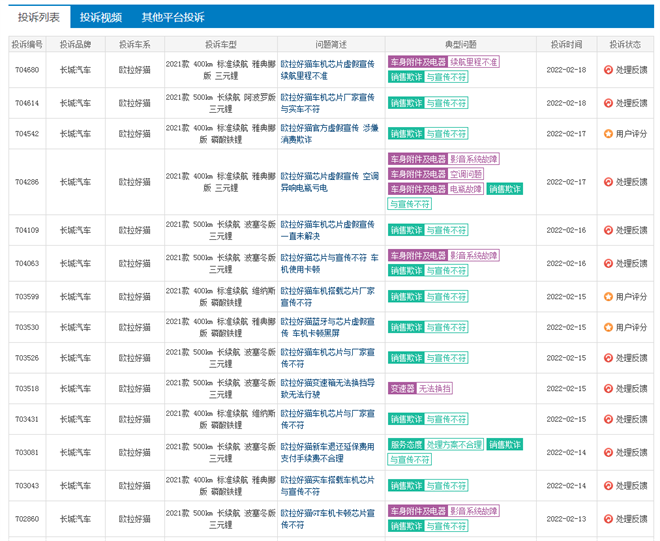Open complaint 欧拉好猫蓝牙与芯片虚假宣传
Screen dimensions: 660x541
(x=327, y=327)
